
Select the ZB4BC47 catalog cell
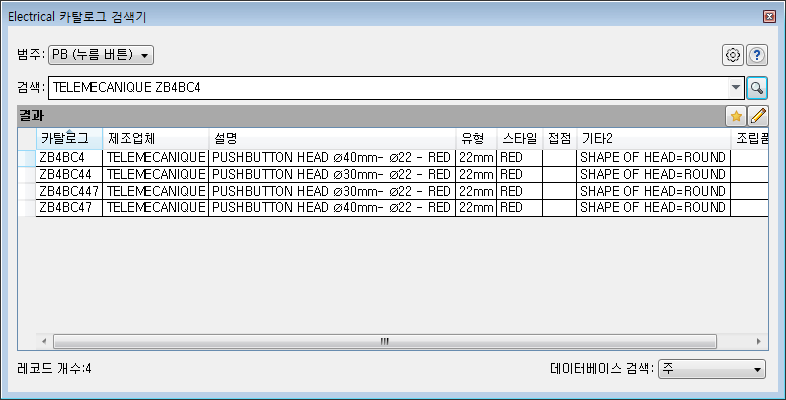pyautogui.click(x=69, y=208)
